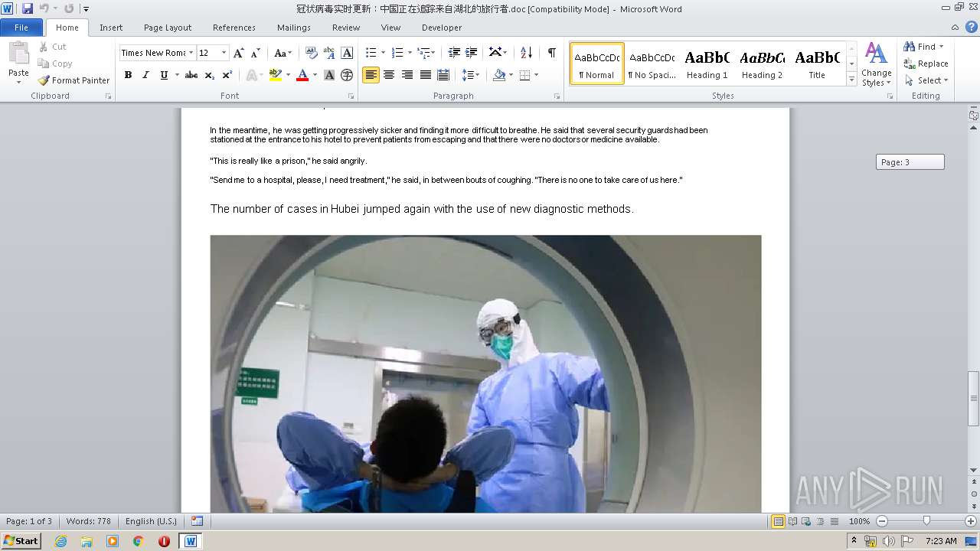Center align the paragraph
Image resolution: width=980 pixels, height=551 pixels.
pyautogui.click(x=389, y=75)
